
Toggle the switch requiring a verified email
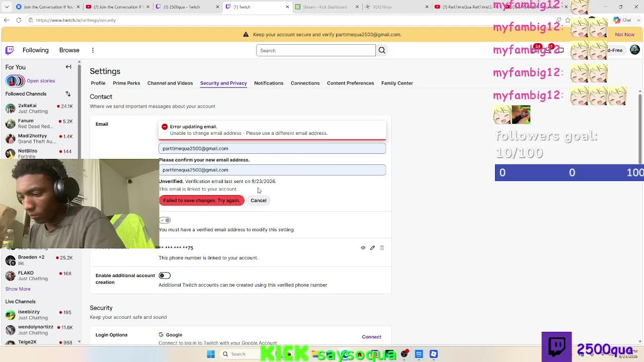pos(165,220)
